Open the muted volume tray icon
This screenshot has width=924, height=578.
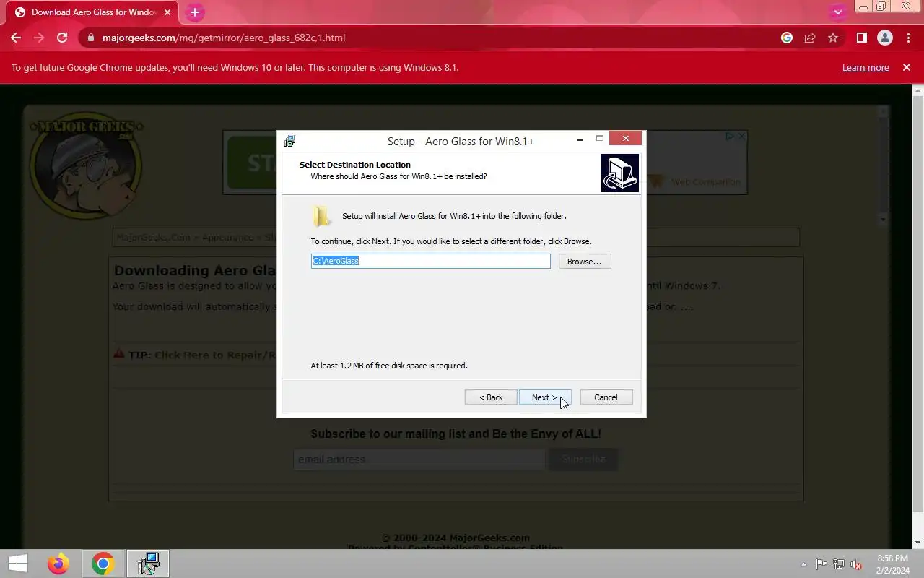pyautogui.click(x=856, y=564)
